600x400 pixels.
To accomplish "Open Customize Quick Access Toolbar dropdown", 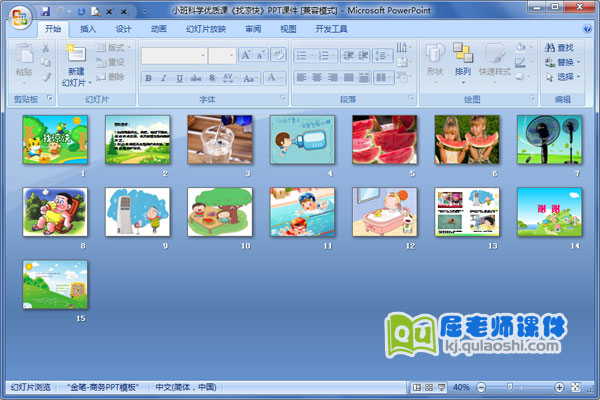I will (144, 11).
